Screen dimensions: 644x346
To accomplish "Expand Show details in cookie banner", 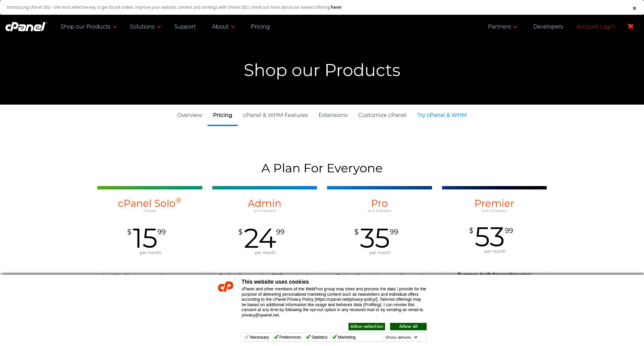I will point(401,337).
